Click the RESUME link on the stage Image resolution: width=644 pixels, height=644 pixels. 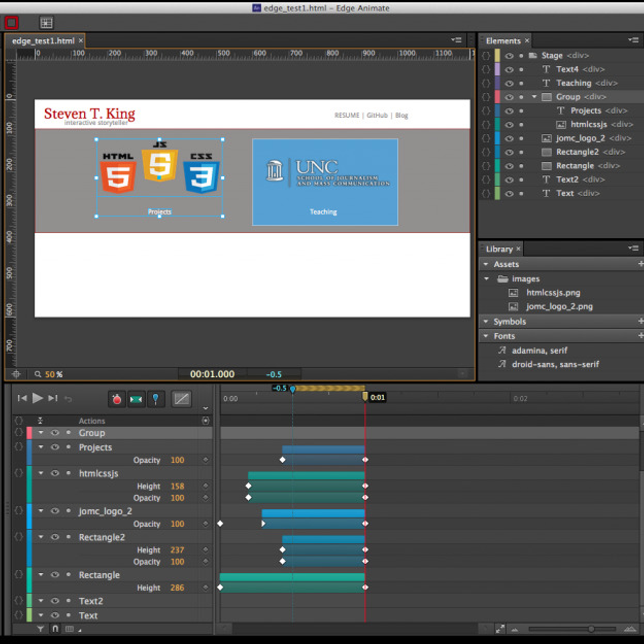[347, 115]
